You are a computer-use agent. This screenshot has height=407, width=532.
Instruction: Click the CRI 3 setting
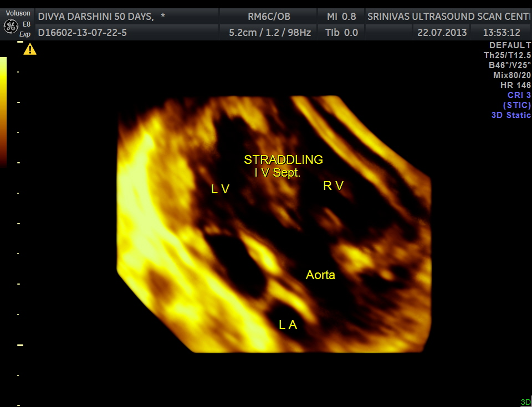tap(519, 95)
